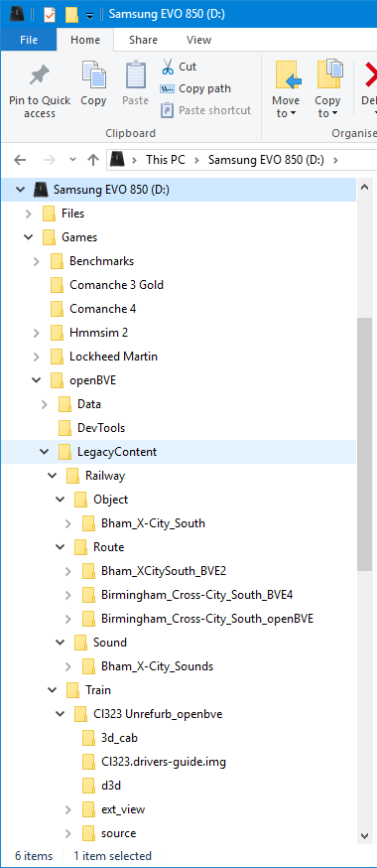
Task: Select the Train folder
Action: point(98,690)
